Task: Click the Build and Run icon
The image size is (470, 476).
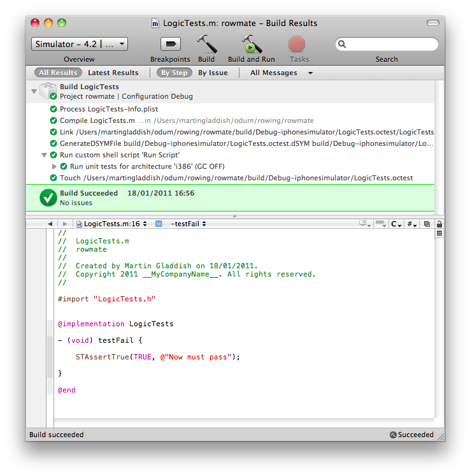Action: [252, 45]
